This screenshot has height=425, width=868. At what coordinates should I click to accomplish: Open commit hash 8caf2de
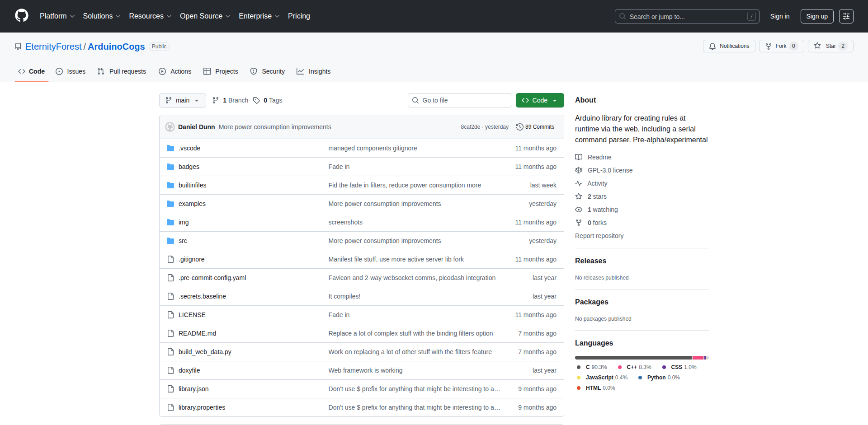click(x=470, y=127)
